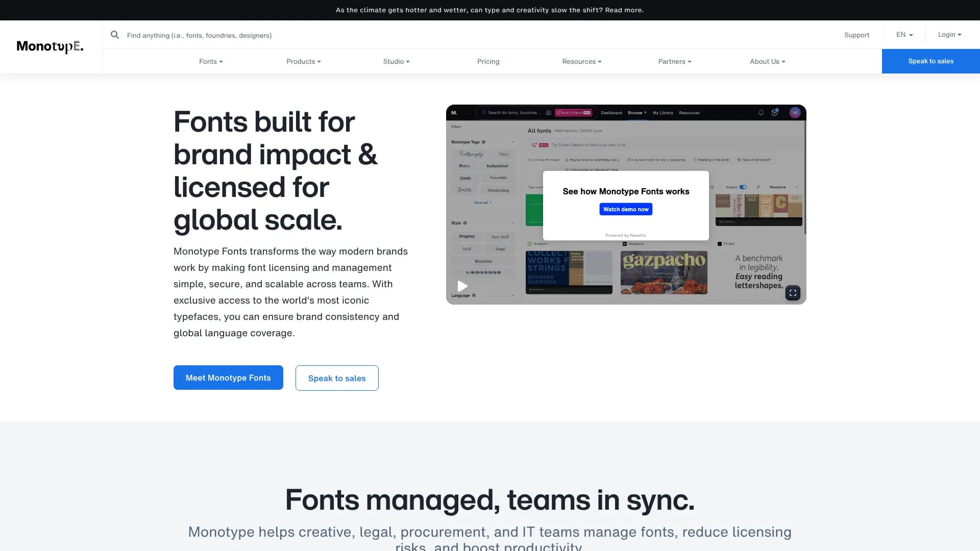Collapse the Monotype Tags section
The image size is (980, 551).
pos(513,142)
